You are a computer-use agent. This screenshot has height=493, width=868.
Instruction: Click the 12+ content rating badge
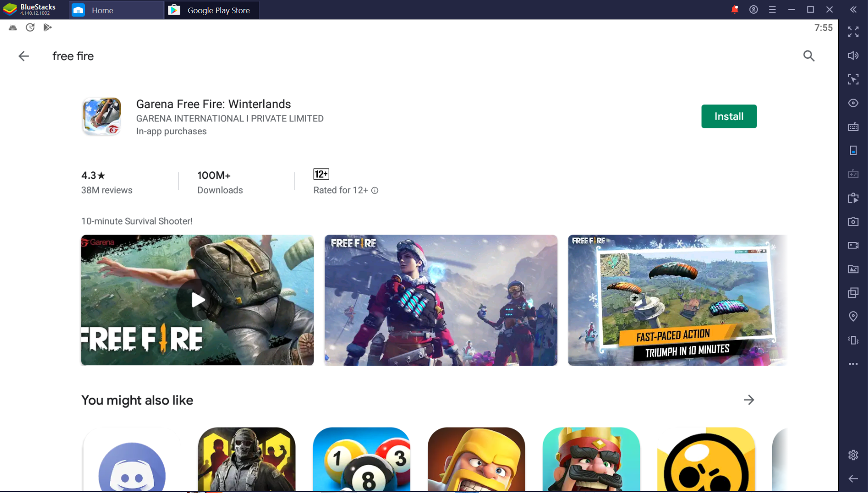tap(321, 174)
